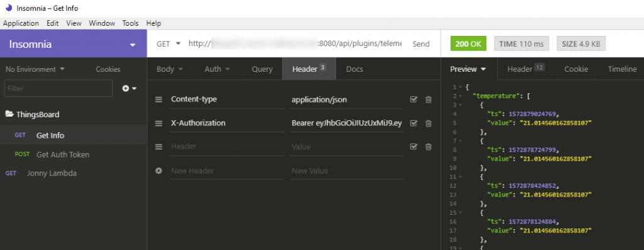Viewport: 644px width, 250px height.
Task: Open the Insomnia workspace dropdown arrow
Action: [x=132, y=45]
